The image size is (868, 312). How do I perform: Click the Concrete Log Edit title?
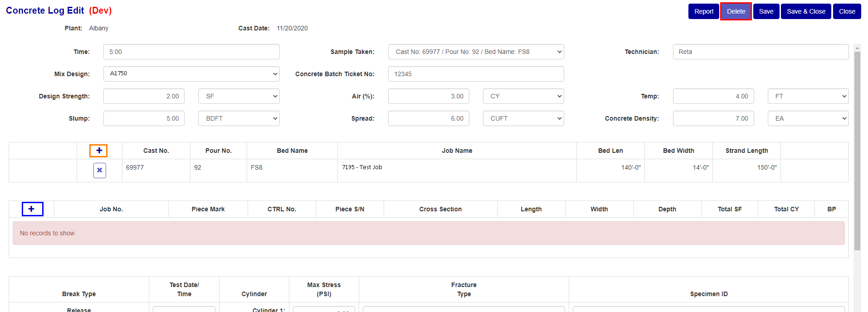[x=45, y=10]
